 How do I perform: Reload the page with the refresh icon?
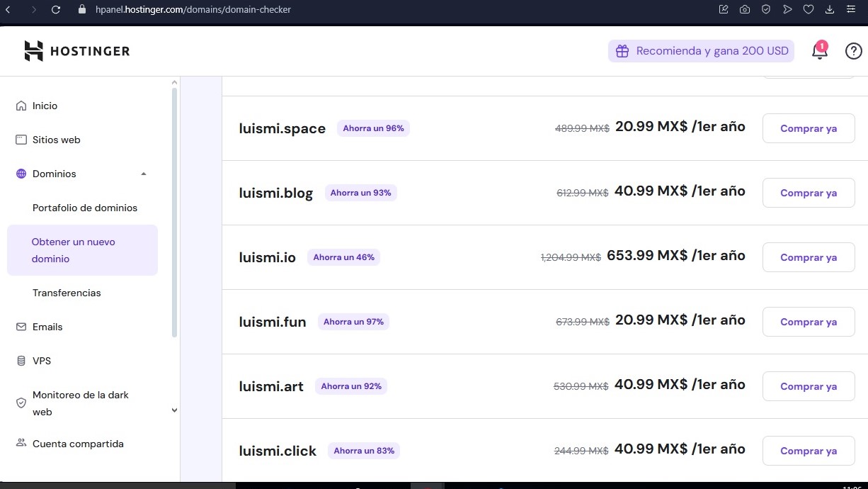tap(57, 10)
